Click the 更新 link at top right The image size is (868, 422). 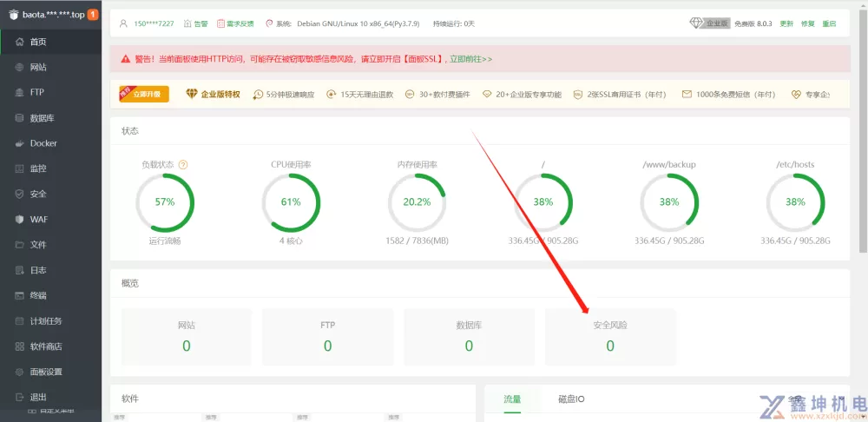coord(786,23)
